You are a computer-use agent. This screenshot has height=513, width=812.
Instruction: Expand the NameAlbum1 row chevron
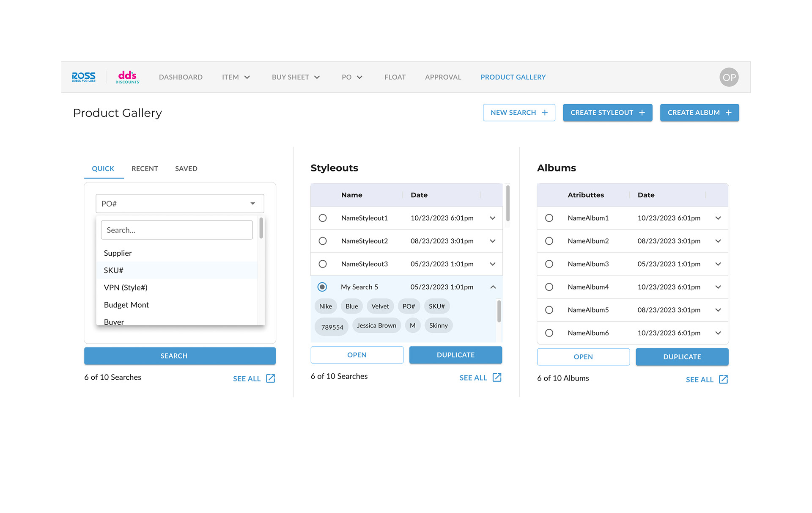coord(718,218)
